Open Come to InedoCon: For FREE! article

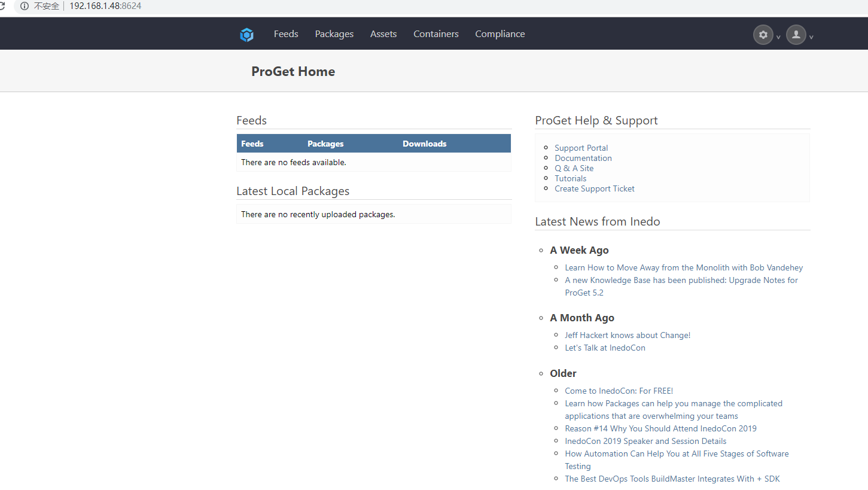pyautogui.click(x=619, y=391)
